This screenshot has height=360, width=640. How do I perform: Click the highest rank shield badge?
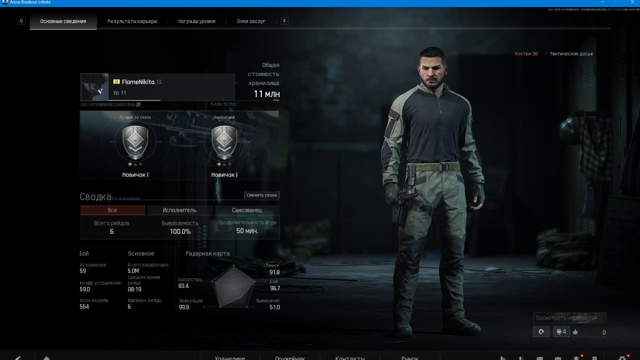coord(224,142)
